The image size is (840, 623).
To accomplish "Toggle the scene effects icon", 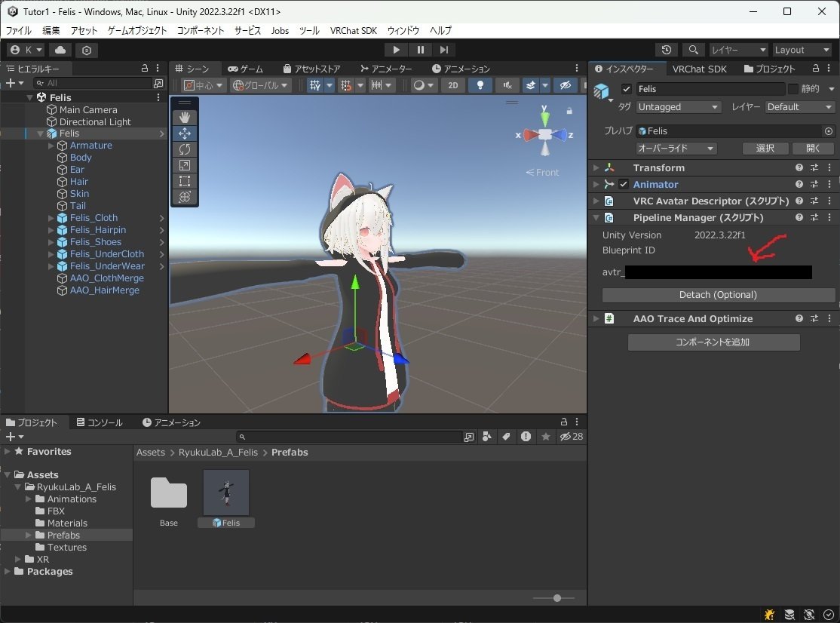I will point(530,85).
